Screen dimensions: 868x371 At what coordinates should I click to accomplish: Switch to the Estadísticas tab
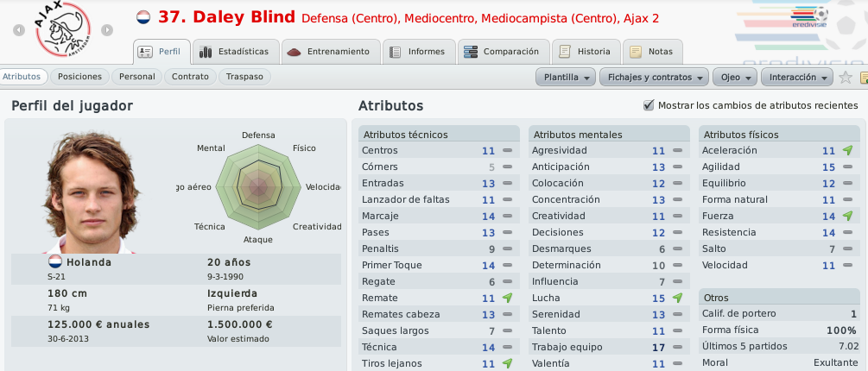coord(235,52)
